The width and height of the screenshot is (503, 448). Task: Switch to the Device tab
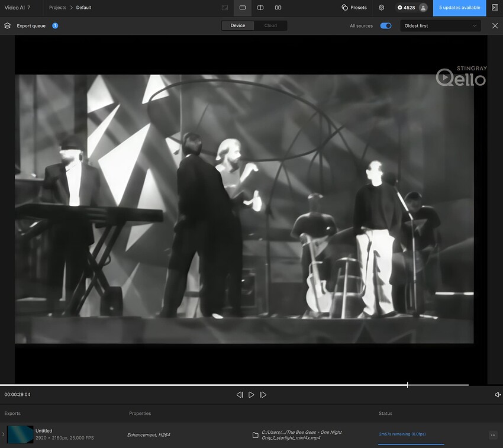pyautogui.click(x=238, y=25)
